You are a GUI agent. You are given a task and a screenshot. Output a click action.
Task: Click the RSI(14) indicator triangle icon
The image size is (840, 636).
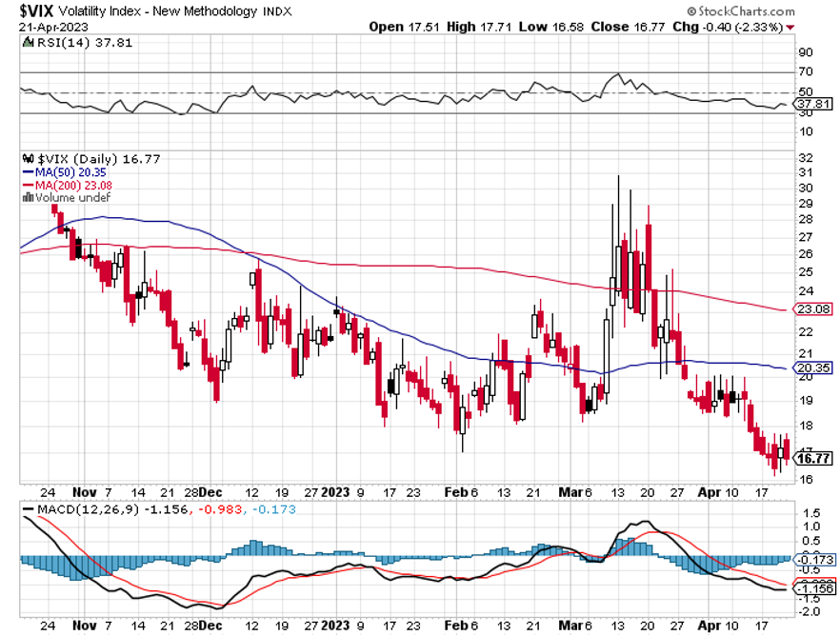coord(28,42)
